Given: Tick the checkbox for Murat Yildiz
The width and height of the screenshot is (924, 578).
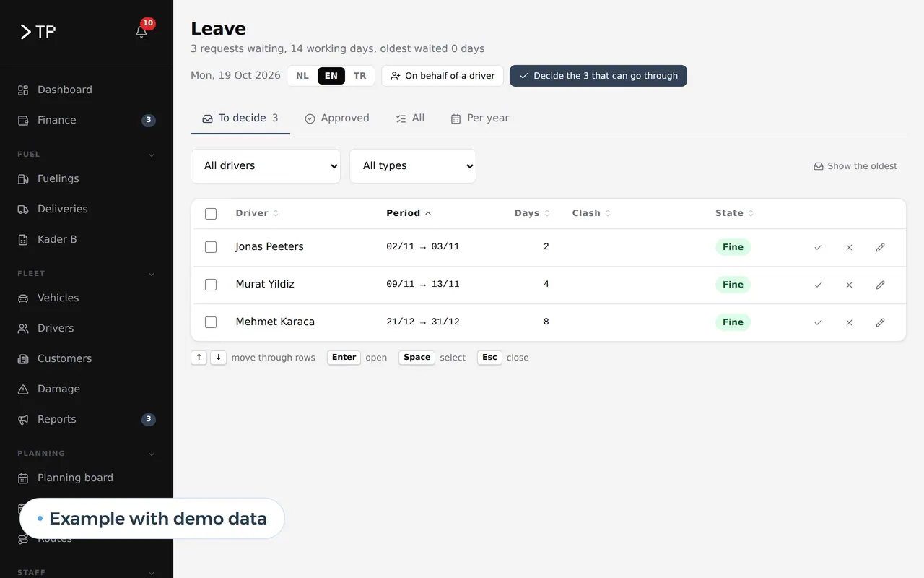Looking at the screenshot, I should [211, 285].
